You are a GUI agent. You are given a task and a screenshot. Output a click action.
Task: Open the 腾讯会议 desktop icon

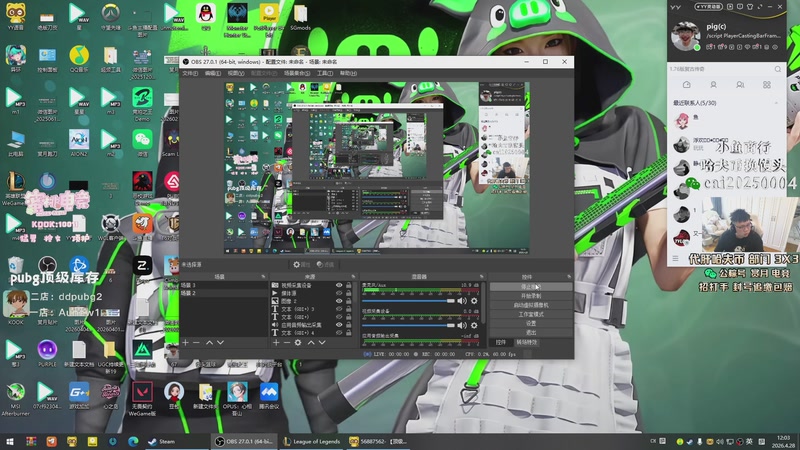(x=269, y=396)
